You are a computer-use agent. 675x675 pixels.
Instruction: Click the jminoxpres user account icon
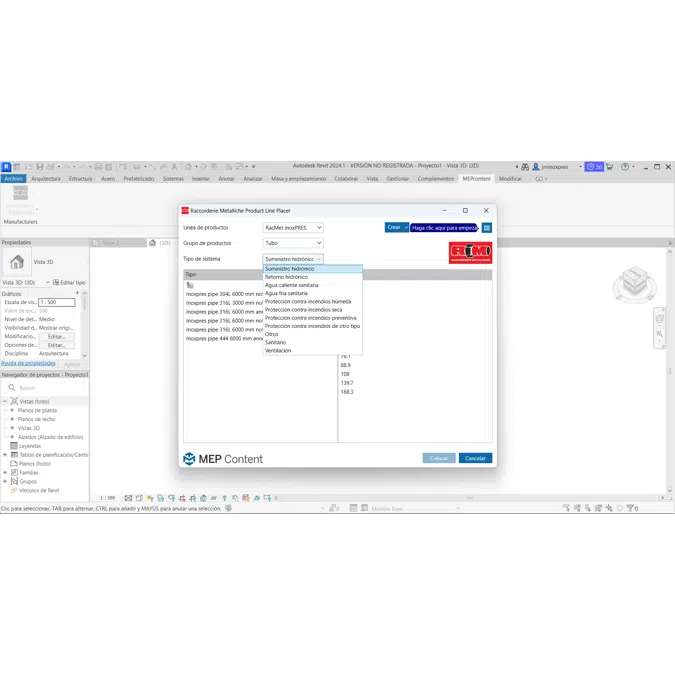pos(536,167)
